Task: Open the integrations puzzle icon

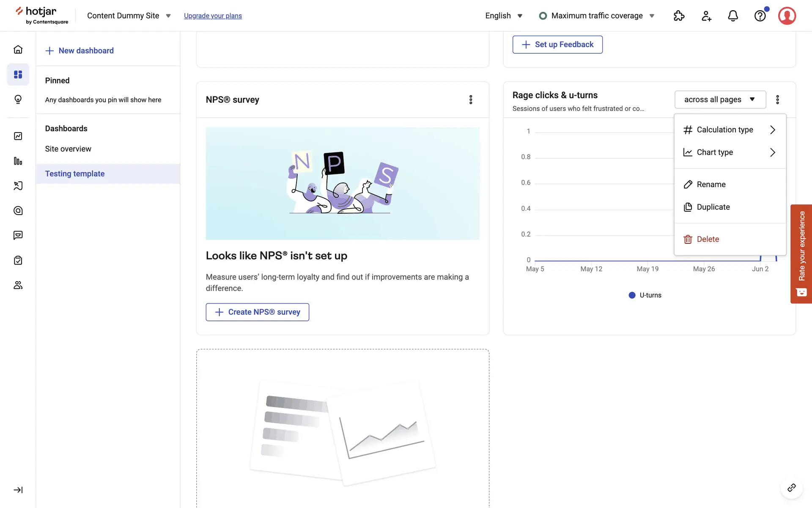Action: pos(679,16)
